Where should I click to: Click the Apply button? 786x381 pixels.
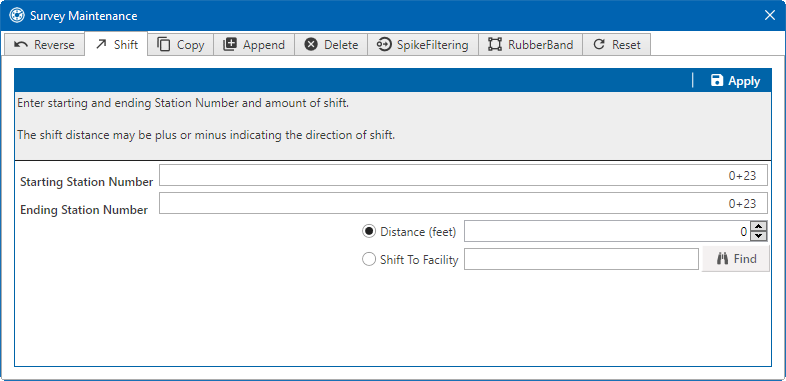(735, 81)
